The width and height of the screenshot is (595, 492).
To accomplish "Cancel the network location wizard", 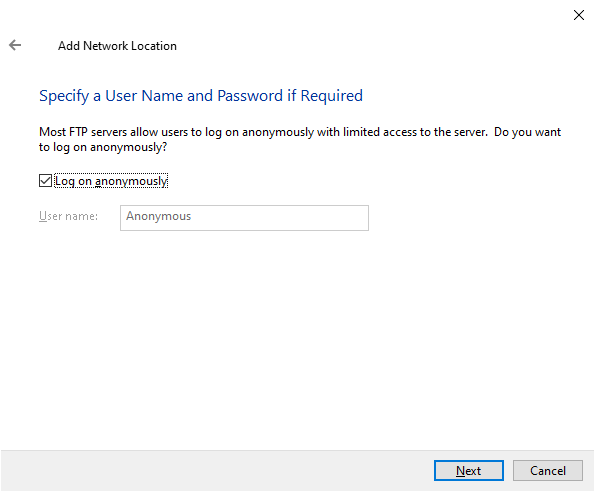I will 548,470.
